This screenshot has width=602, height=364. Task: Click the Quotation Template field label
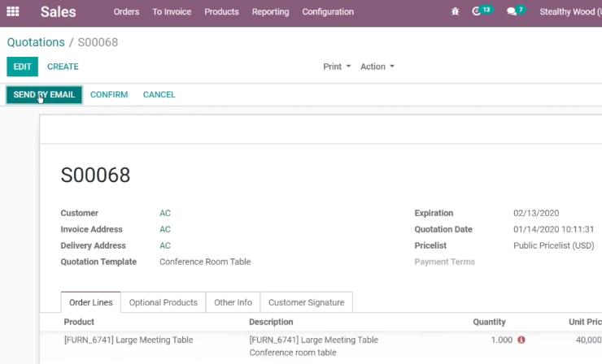coord(98,262)
